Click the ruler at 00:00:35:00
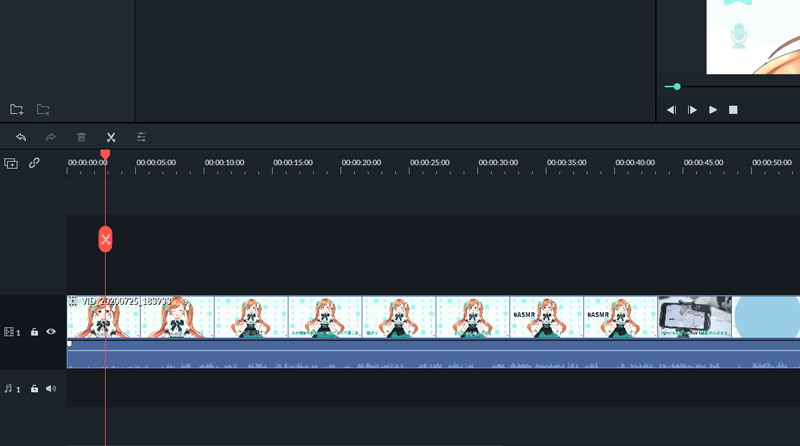The width and height of the screenshot is (800, 446). click(566, 163)
